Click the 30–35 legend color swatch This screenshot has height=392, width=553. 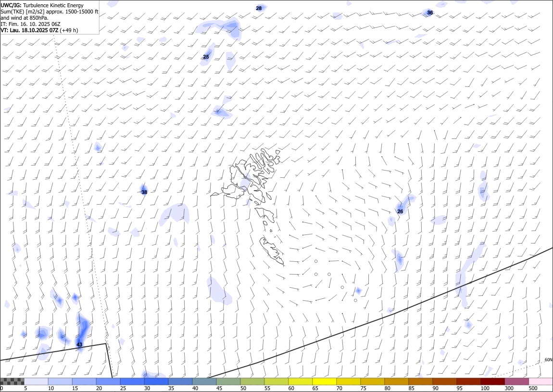click(156, 381)
